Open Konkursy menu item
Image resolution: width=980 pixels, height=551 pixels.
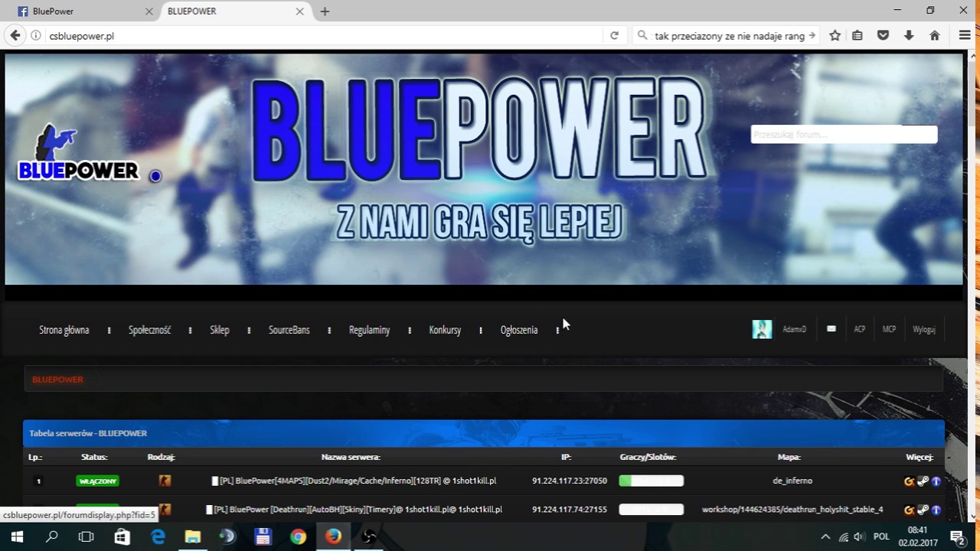445,330
